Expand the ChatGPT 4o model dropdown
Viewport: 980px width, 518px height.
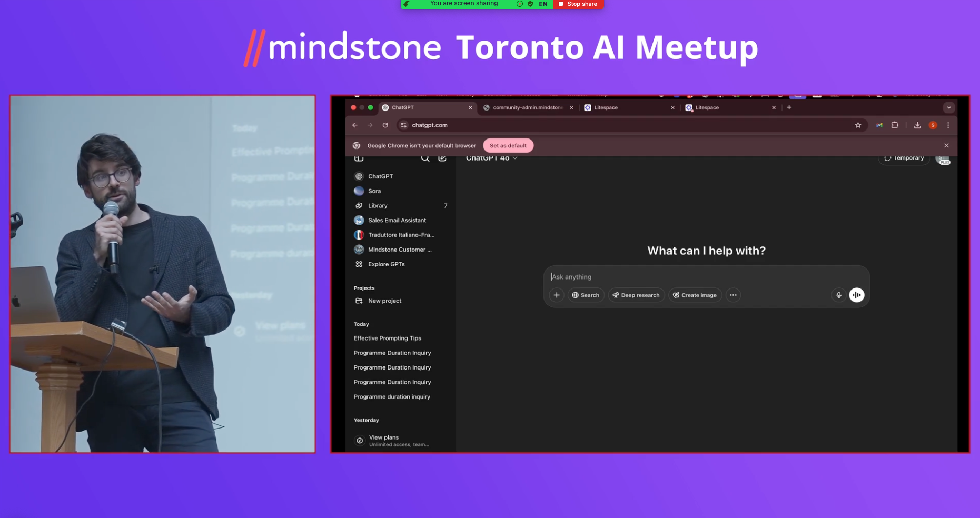(491, 158)
